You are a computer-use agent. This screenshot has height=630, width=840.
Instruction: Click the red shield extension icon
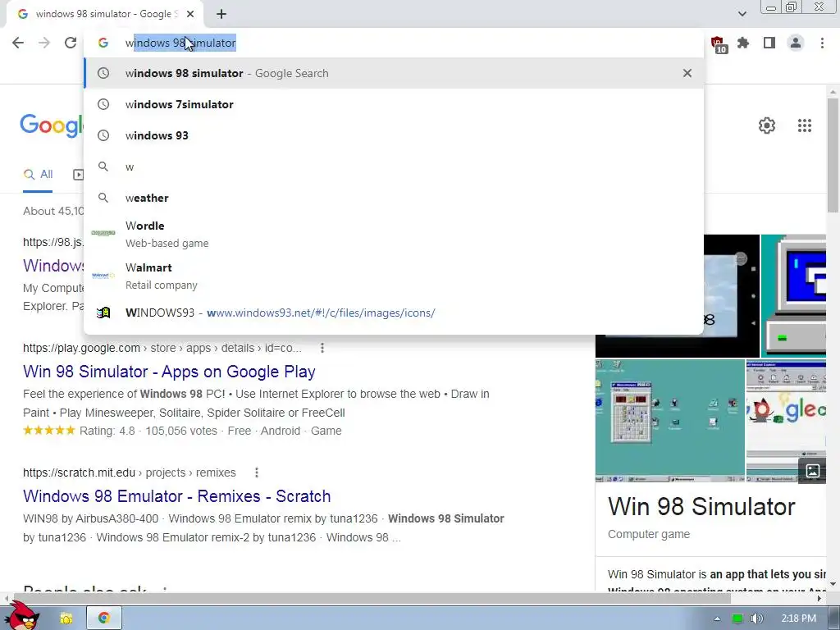point(718,43)
